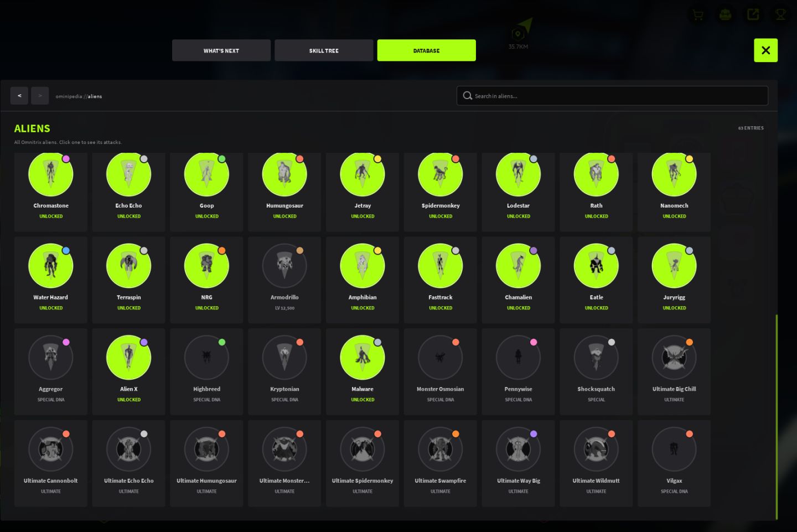Go back in omnipedia navigation

point(19,96)
